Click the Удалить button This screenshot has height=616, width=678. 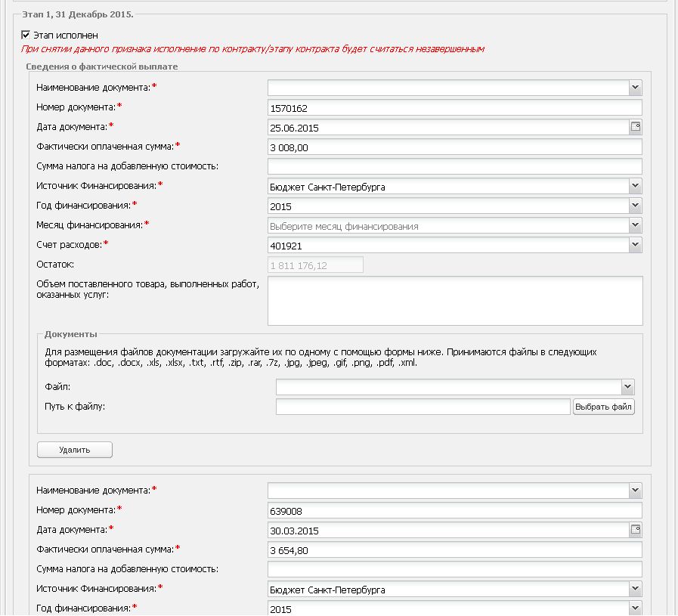[75, 450]
